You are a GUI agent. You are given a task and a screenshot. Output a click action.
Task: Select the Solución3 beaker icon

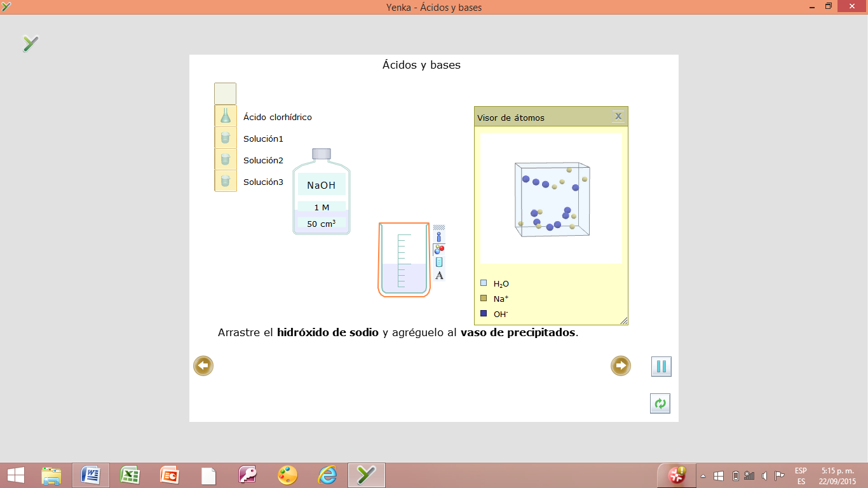(x=225, y=180)
